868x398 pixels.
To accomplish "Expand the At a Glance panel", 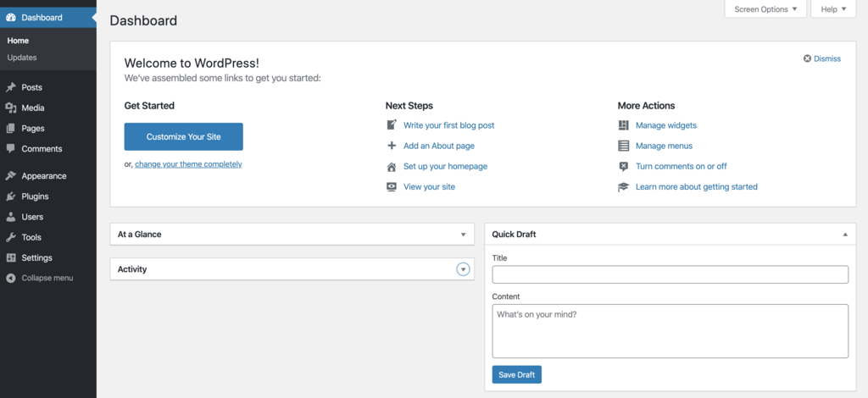I will coord(463,235).
